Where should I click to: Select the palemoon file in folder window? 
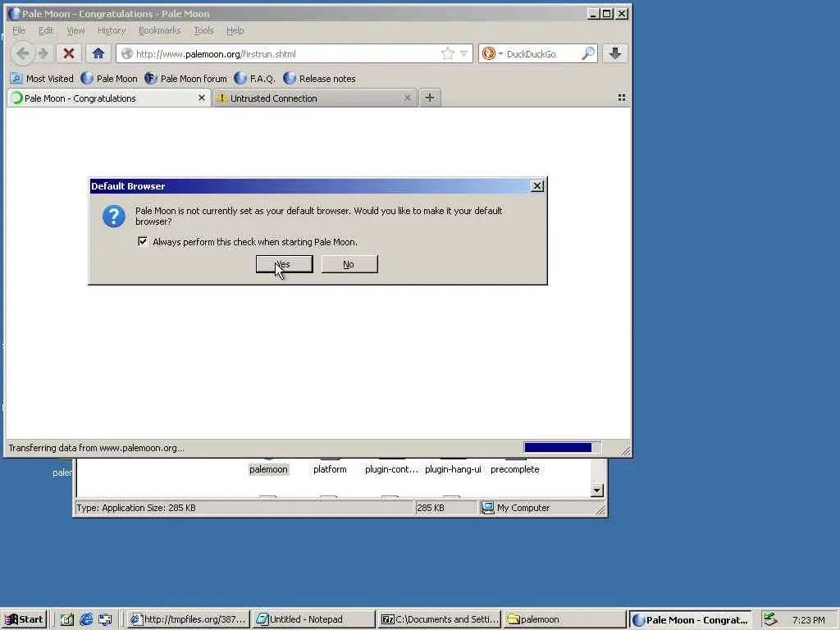click(268, 469)
